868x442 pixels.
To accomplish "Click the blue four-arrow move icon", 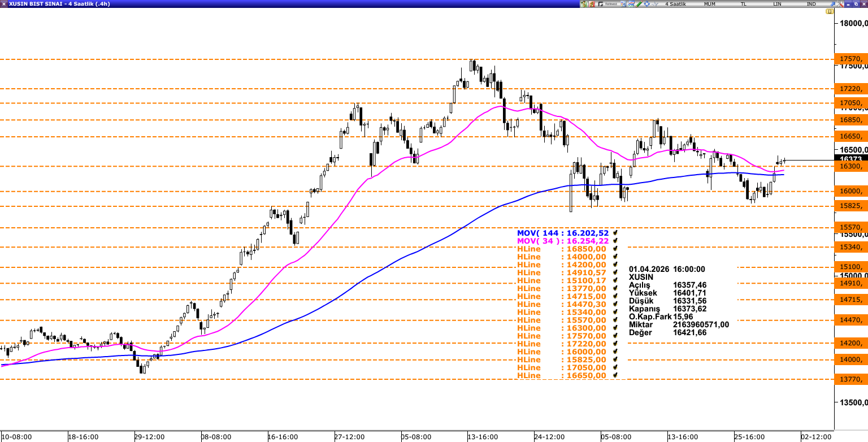I will 647,4.
